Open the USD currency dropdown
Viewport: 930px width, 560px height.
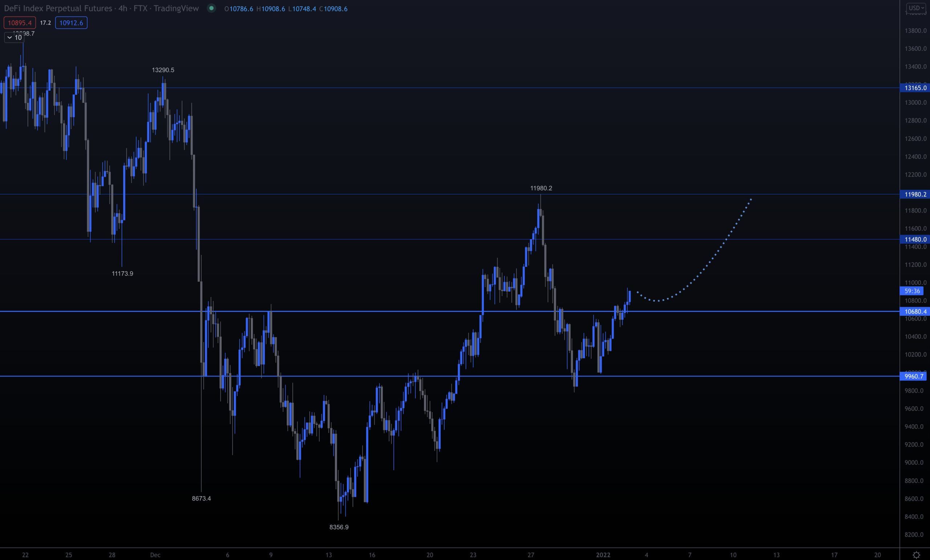pyautogui.click(x=916, y=8)
